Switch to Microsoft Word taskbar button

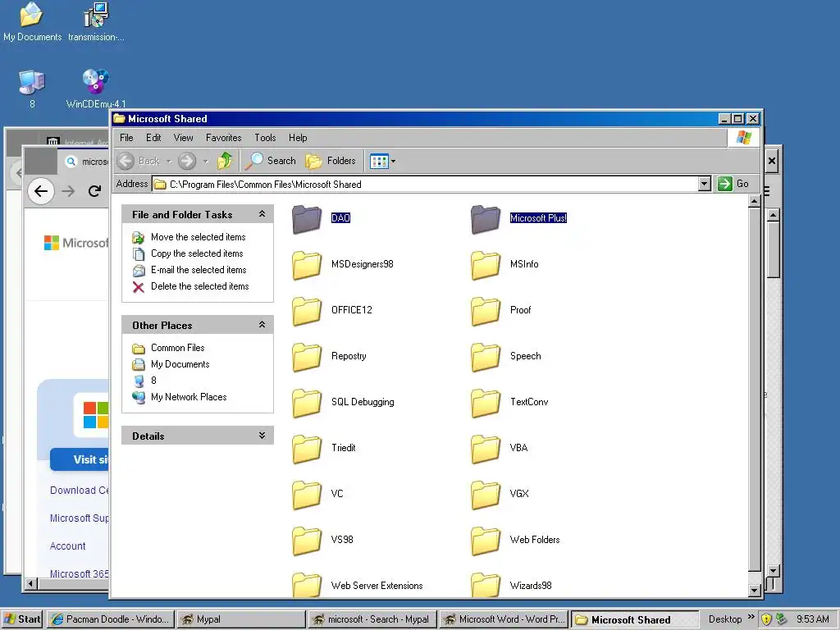click(x=504, y=619)
